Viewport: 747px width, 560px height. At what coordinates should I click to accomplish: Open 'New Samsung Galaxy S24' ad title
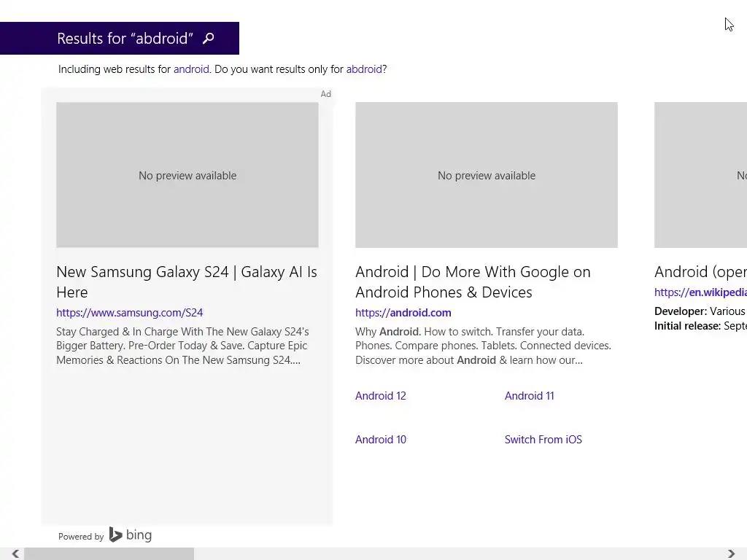(187, 281)
